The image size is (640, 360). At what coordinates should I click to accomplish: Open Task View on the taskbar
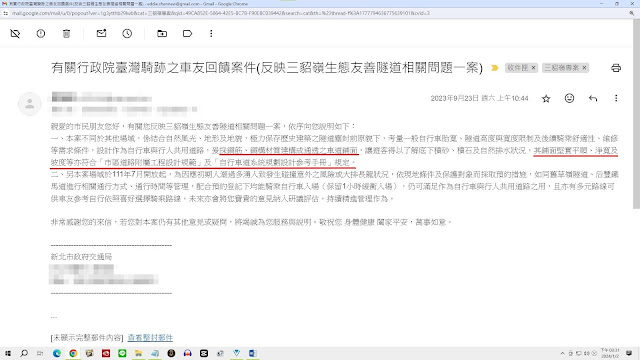[x=40, y=353]
